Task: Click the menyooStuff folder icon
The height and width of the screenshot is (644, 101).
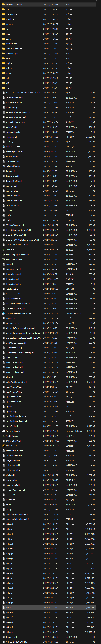Action: [x=3, y=43]
